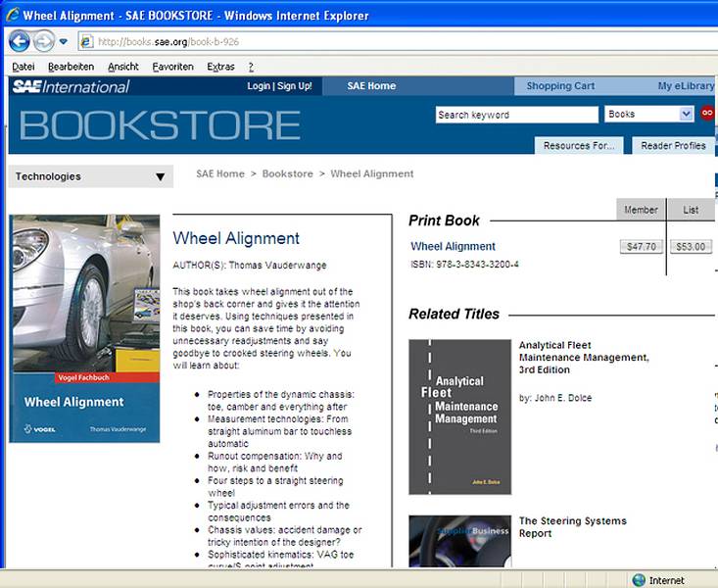Click bullet 'Typical adjustment errors and the consequences'

278,512
